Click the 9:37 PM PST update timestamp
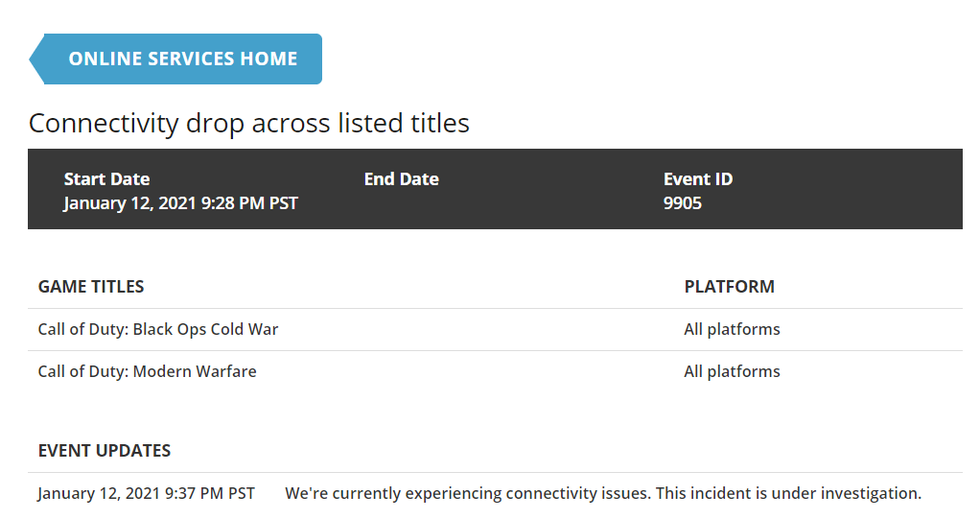This screenshot has width=980, height=519. [x=146, y=493]
